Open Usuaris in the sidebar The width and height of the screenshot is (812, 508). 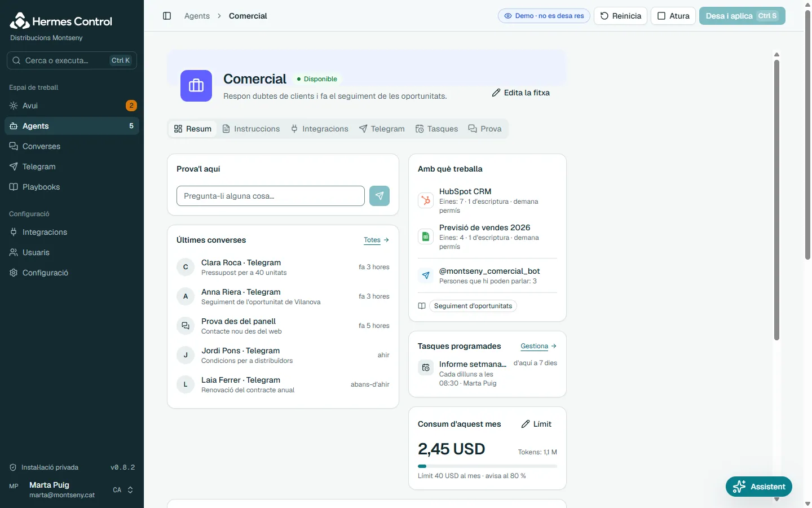point(72,252)
